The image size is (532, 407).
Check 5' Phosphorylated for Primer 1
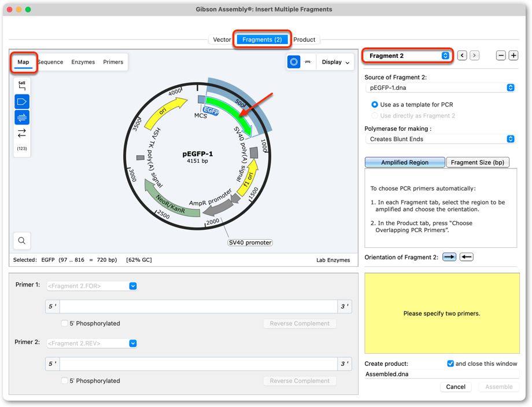tap(64, 324)
